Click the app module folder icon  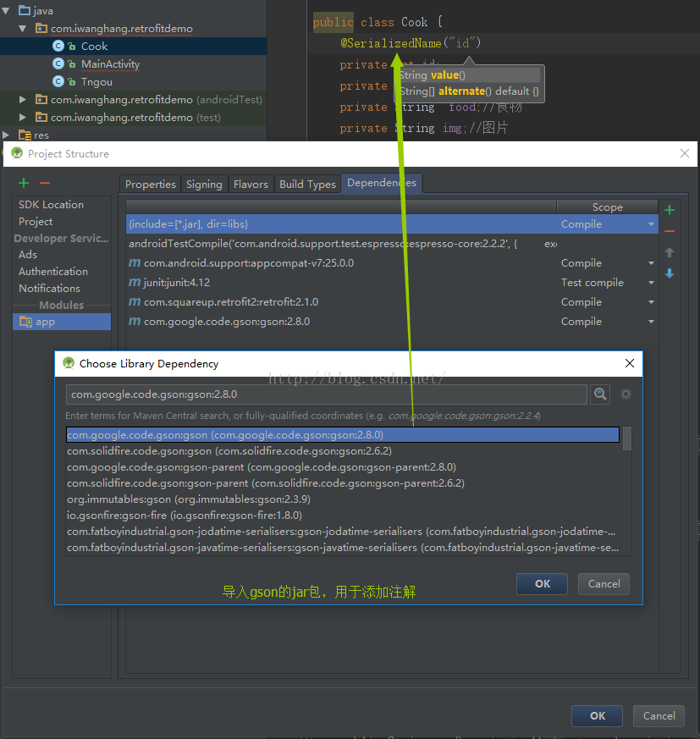(x=25, y=322)
